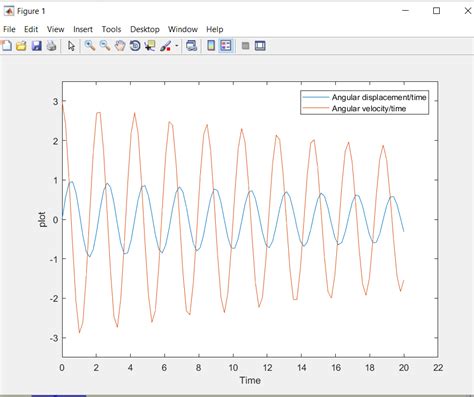Viewport: 474px width, 397px height.
Task: Click the Hide Plot Tools icon
Action: 245,46
